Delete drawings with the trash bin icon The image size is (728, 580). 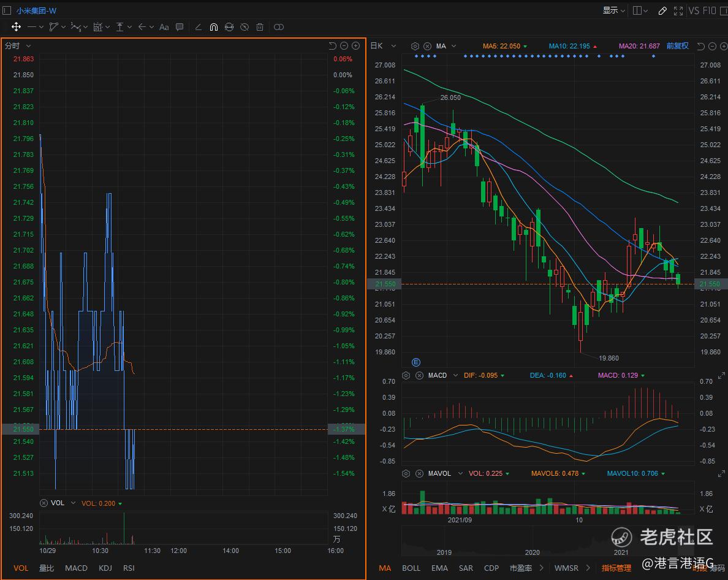(x=260, y=27)
